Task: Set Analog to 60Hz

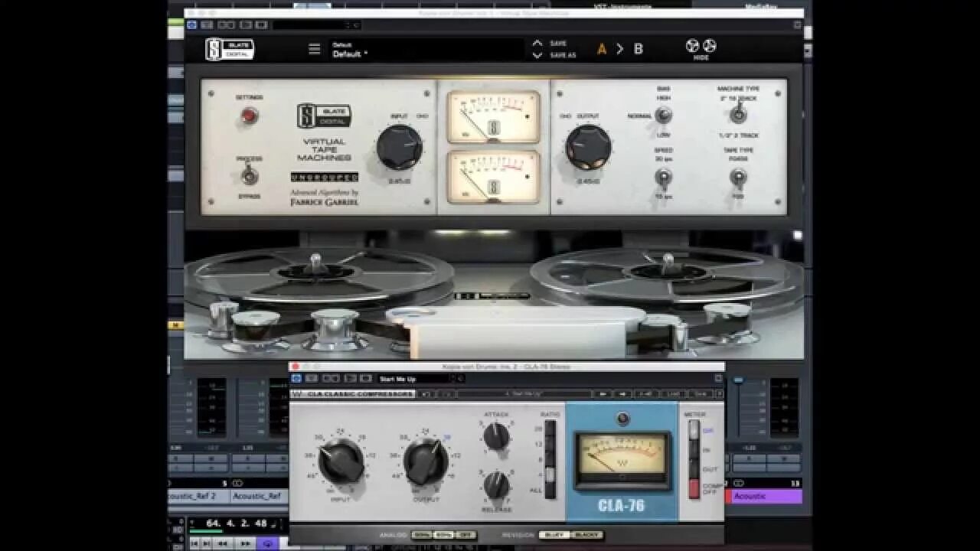Action: coord(443,535)
